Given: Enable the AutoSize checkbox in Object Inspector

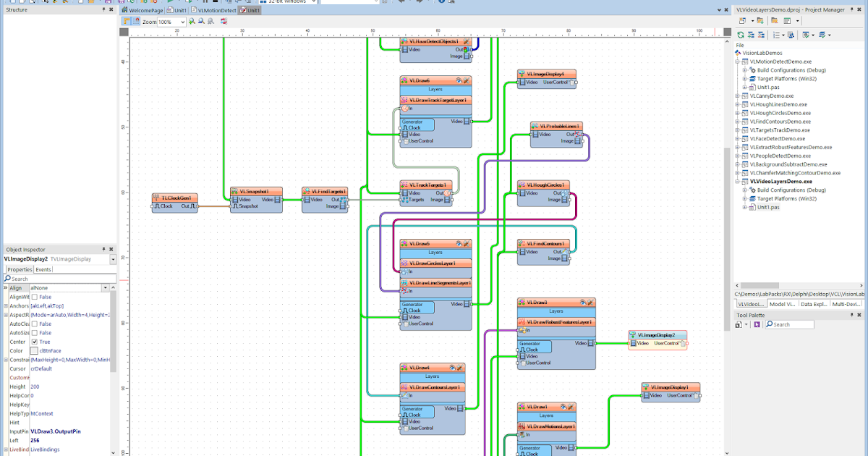Looking at the screenshot, I should coord(34,332).
